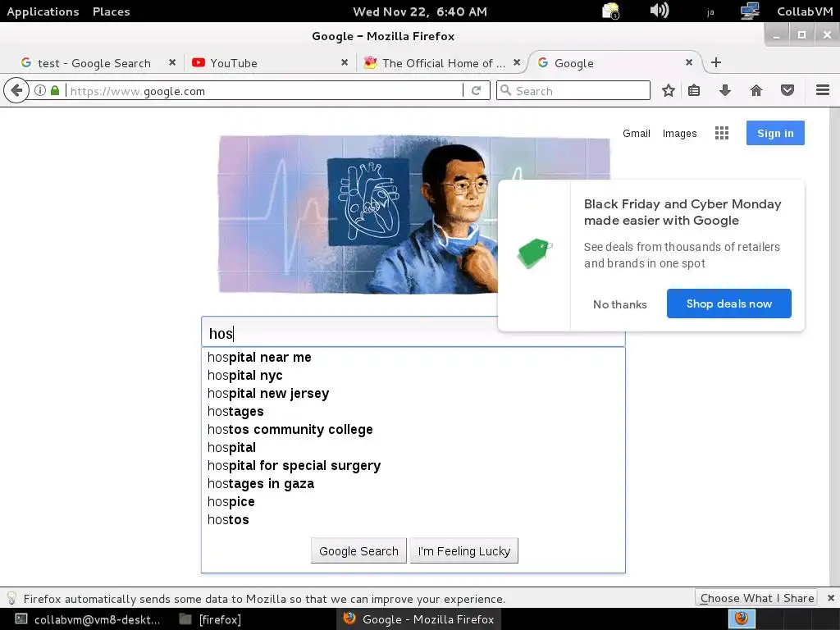Select suggestion hospice

[x=413, y=501]
